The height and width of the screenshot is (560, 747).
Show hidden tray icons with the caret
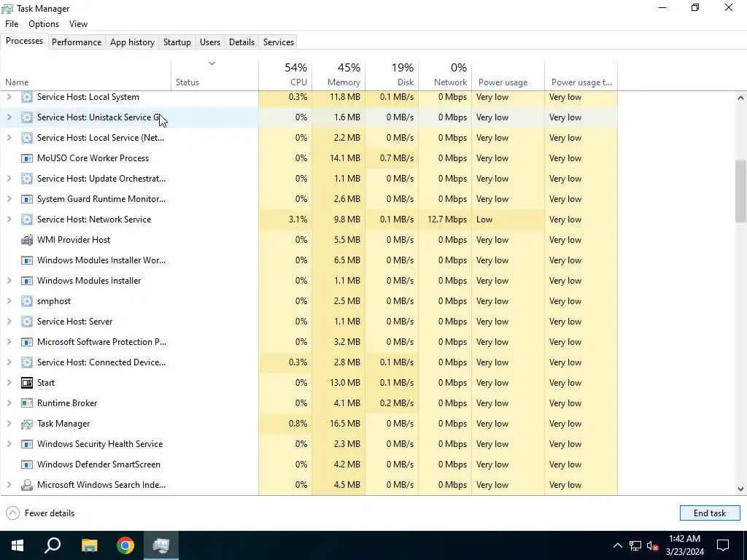coord(617,545)
